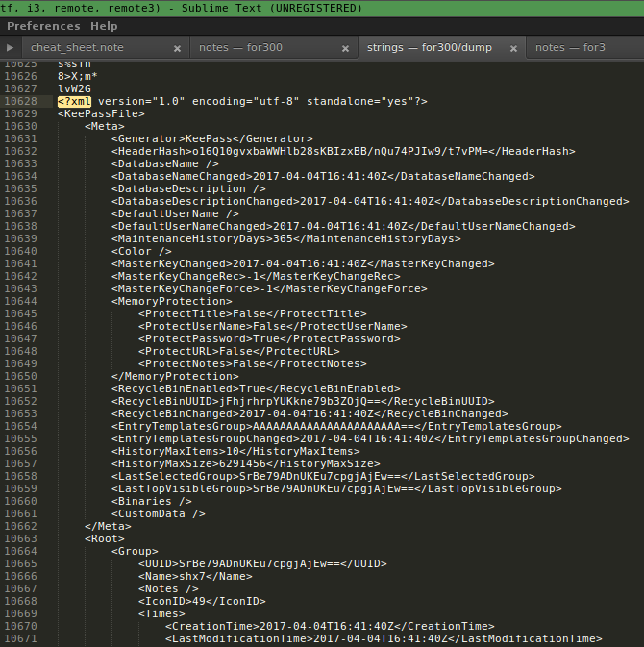Click the ProtectPassword True line

269,338
